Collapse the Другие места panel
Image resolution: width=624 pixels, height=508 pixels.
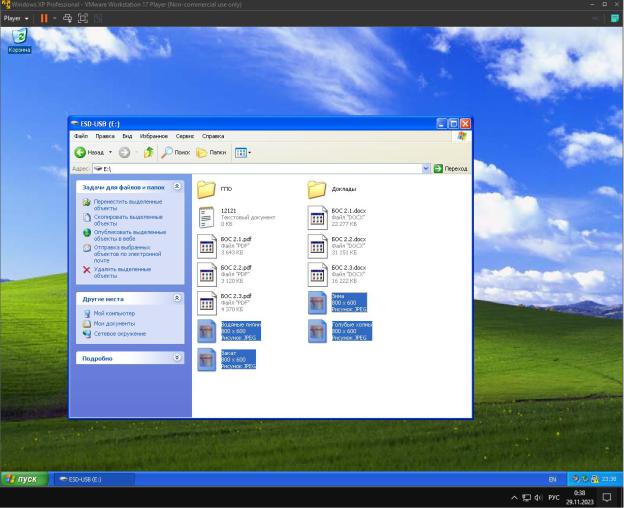point(177,298)
